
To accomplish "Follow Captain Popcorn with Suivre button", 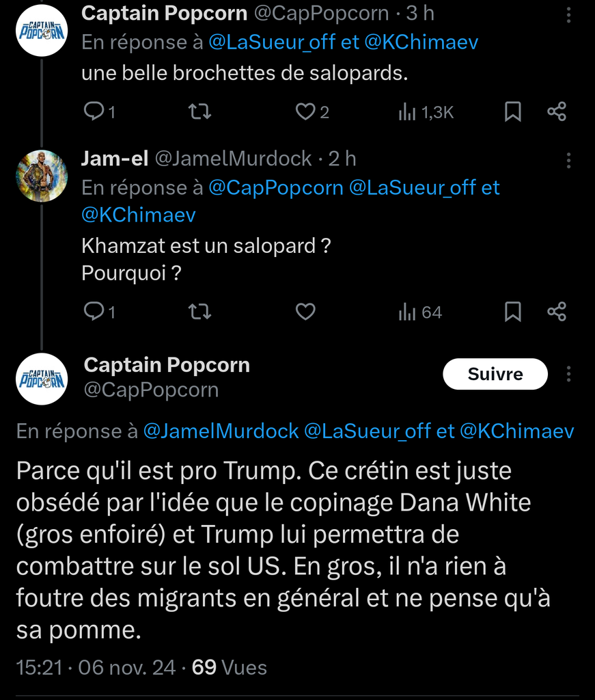I will coord(495,374).
